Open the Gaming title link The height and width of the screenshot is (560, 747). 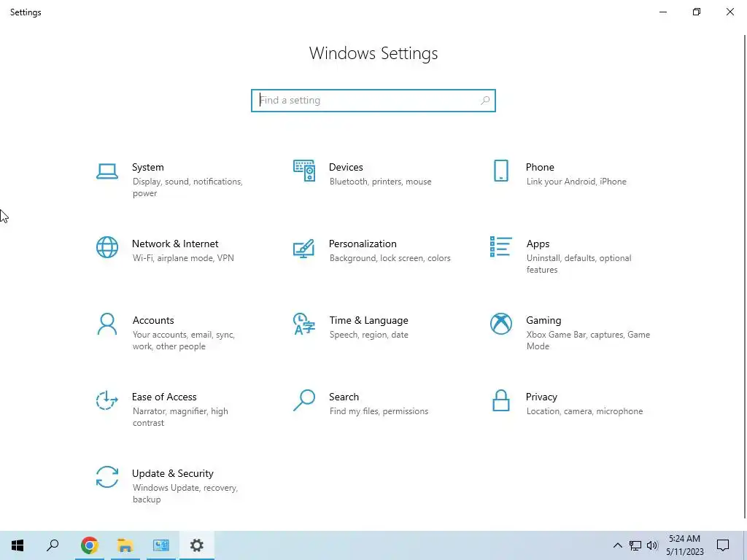click(x=543, y=321)
